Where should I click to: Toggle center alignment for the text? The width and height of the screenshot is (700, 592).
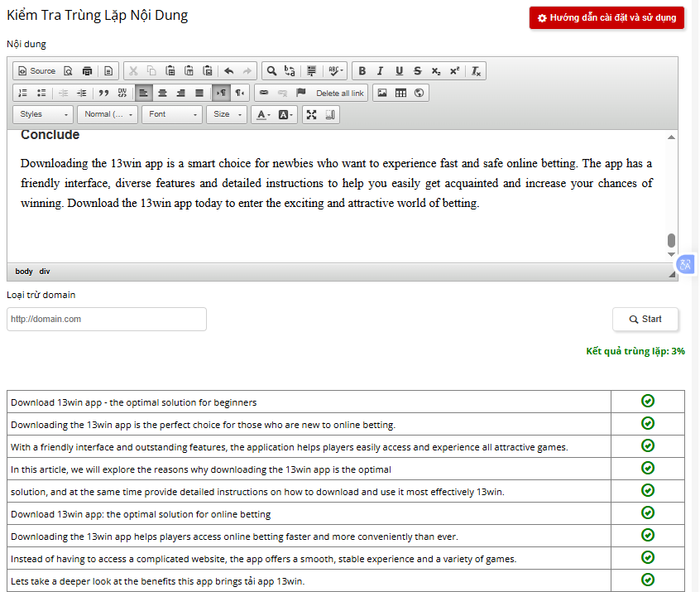[x=162, y=93]
